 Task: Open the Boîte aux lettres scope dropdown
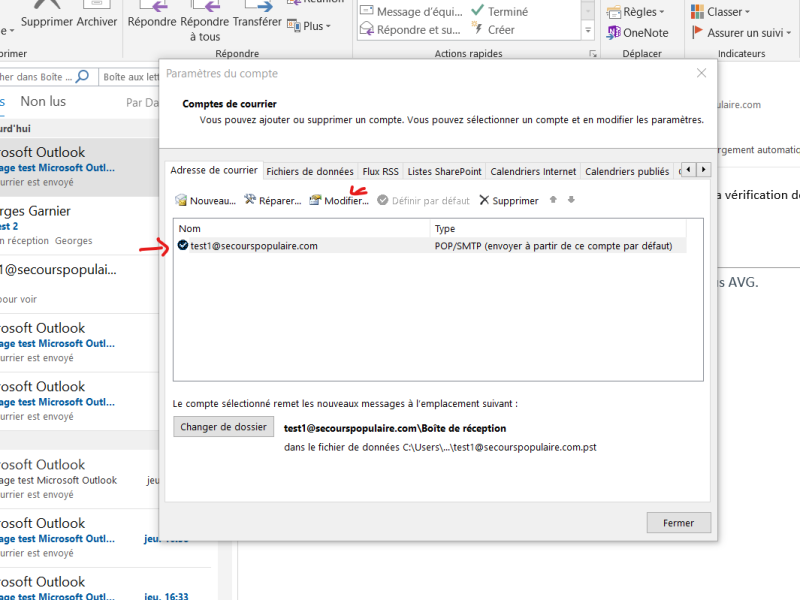(x=131, y=77)
